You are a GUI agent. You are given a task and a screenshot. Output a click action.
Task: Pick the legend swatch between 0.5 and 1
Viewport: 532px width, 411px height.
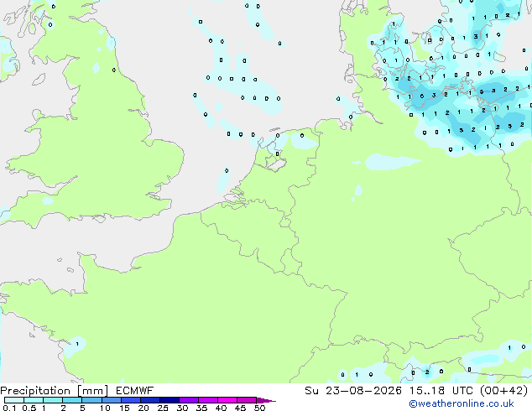click(x=34, y=400)
